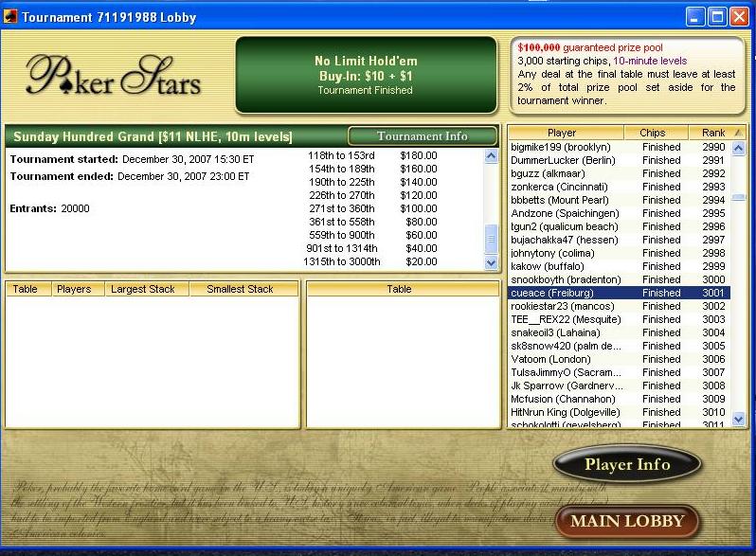The image size is (756, 556).
Task: Select player rookiestar23 (mancos)
Action: (620, 306)
